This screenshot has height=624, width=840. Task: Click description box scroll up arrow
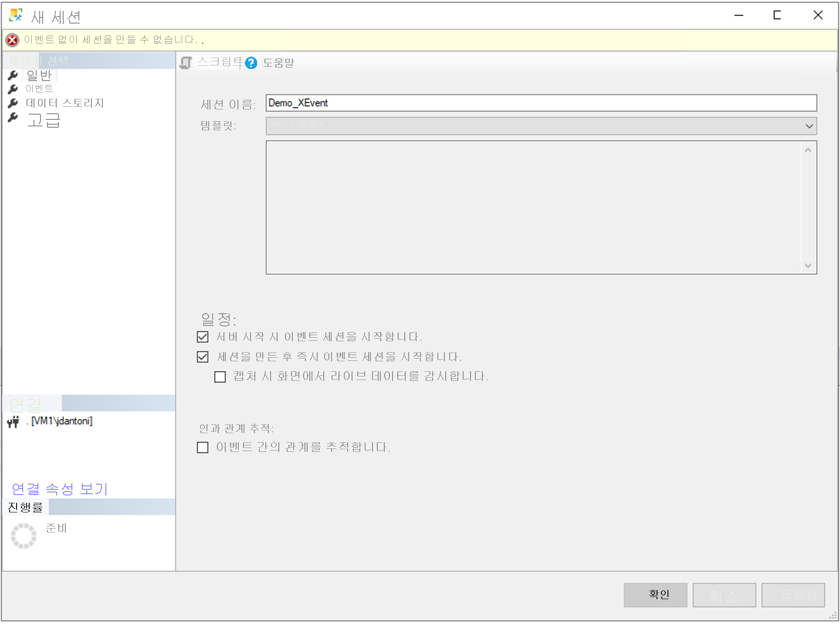(x=808, y=150)
